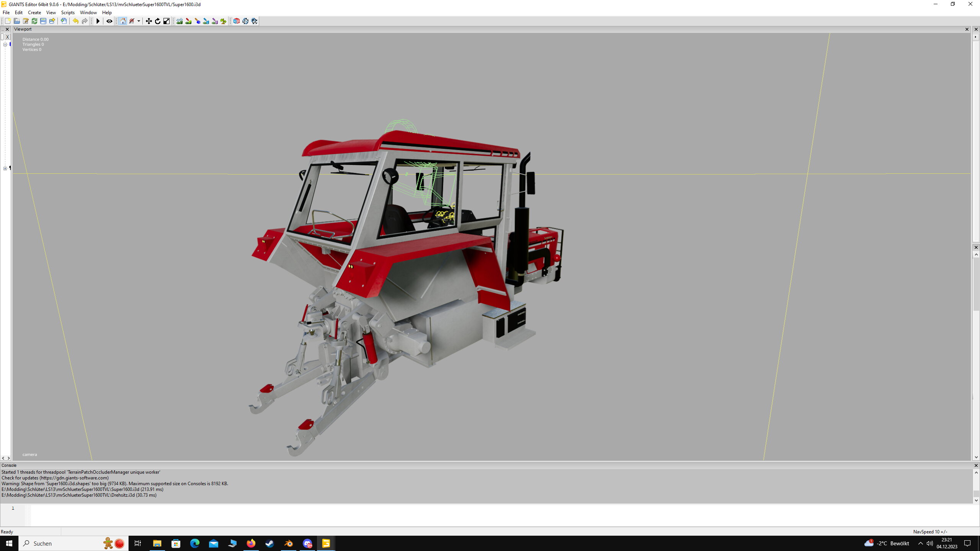Click the Undo arrow icon
Image resolution: width=980 pixels, height=551 pixels.
coord(75,21)
